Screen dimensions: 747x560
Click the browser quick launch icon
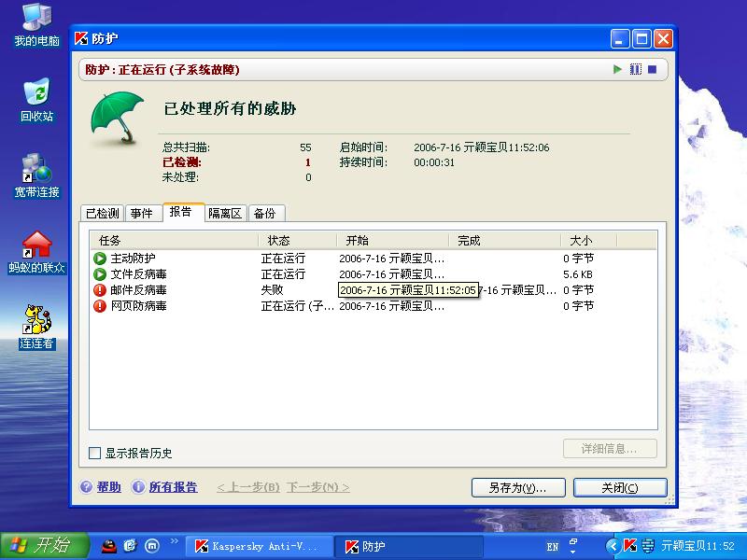coord(131,546)
